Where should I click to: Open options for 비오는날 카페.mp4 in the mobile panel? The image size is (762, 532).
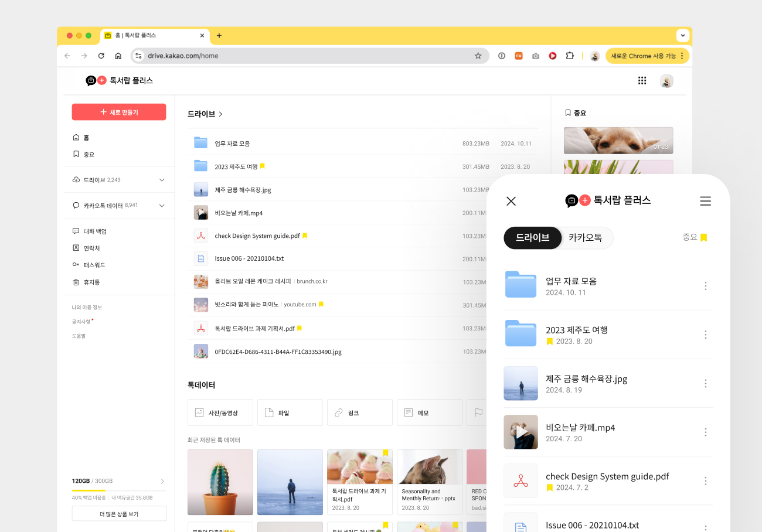pyautogui.click(x=706, y=432)
